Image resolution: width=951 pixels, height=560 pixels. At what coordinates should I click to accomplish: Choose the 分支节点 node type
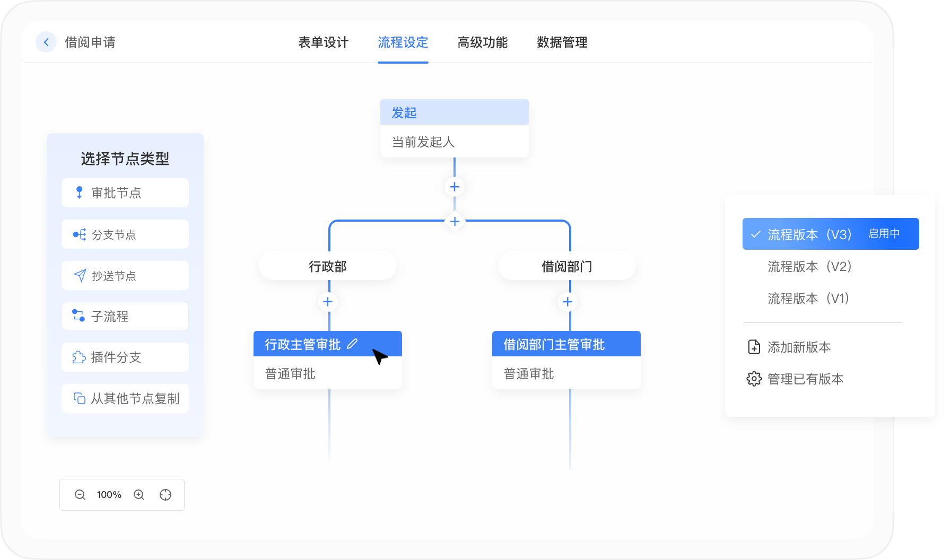coord(125,234)
